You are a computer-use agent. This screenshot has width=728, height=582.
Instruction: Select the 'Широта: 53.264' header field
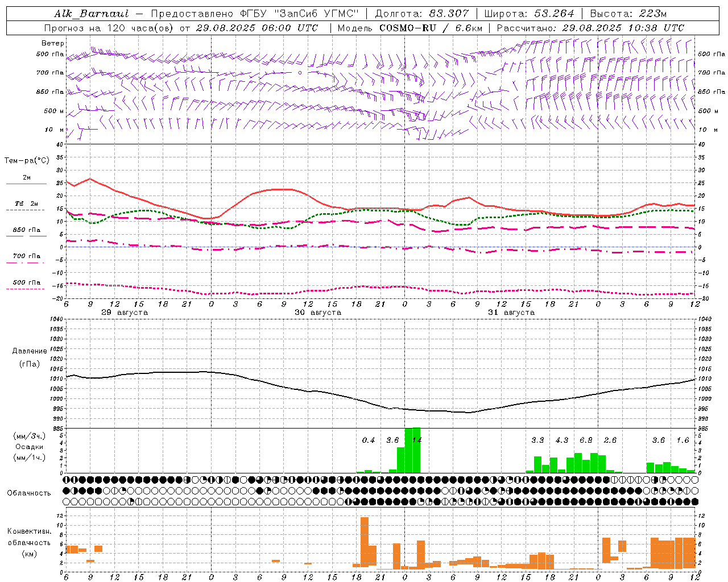(x=530, y=14)
